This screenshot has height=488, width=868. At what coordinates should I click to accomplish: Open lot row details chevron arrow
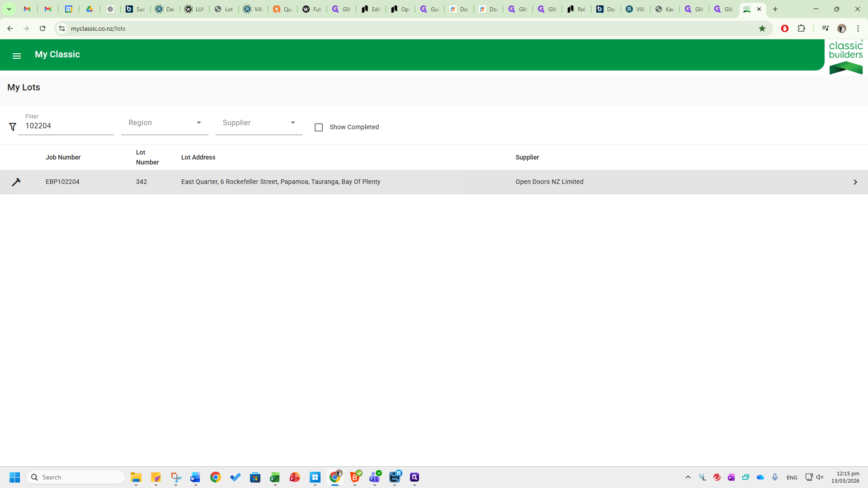(x=855, y=182)
